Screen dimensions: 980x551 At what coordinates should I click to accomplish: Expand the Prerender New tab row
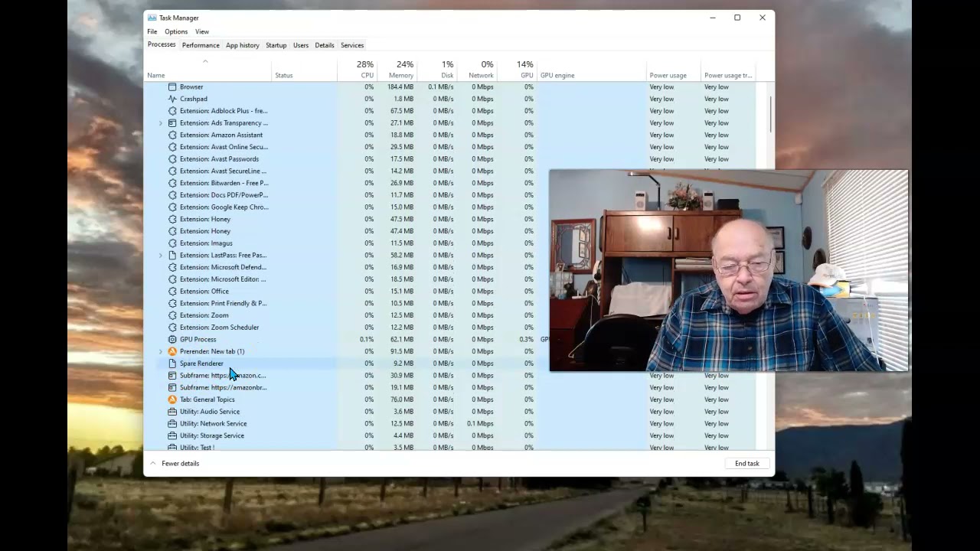[161, 351]
